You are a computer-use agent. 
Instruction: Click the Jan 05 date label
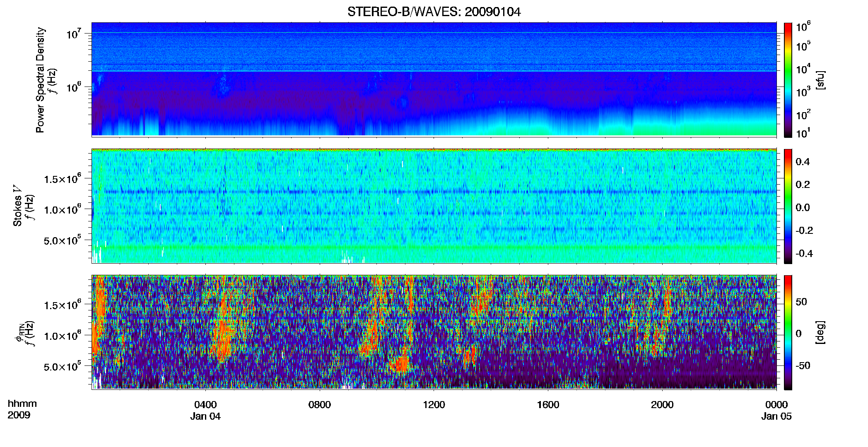776,416
